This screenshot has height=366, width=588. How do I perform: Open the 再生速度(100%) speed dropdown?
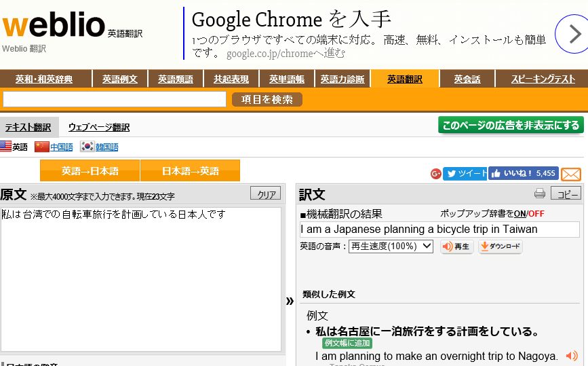click(x=391, y=246)
